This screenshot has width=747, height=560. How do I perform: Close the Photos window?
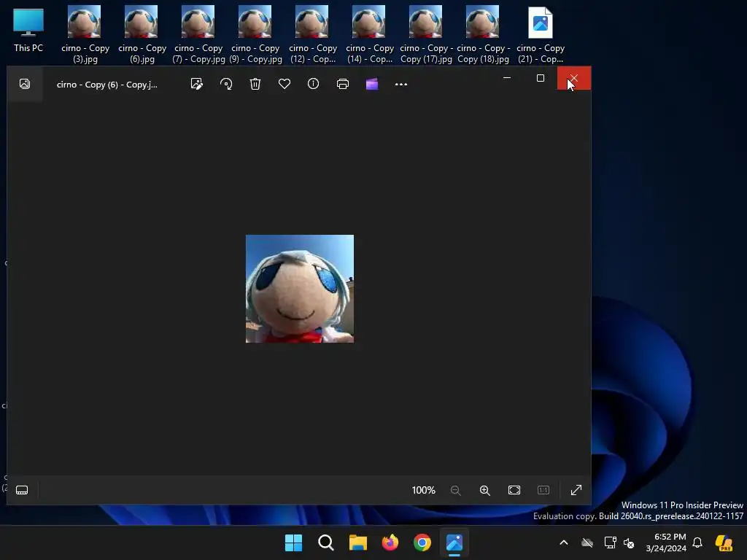[x=574, y=77]
